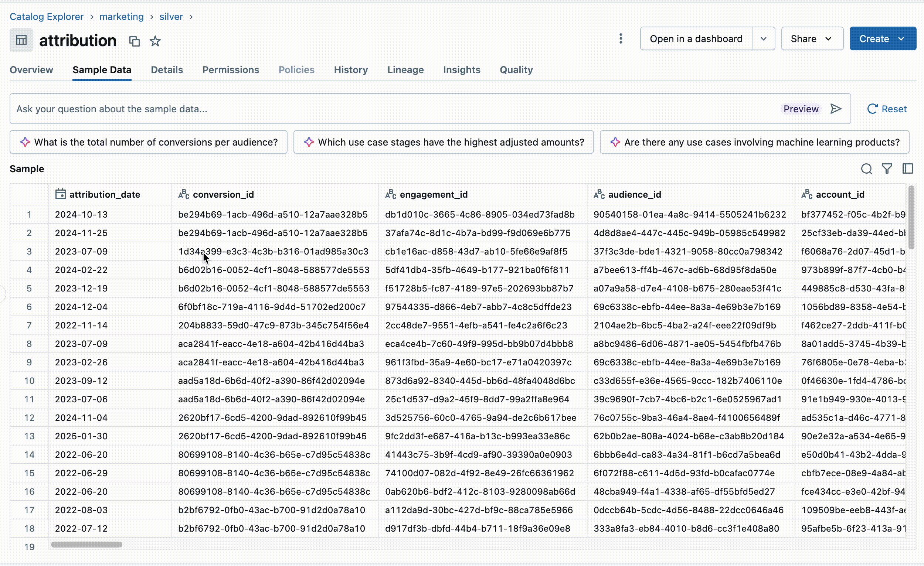Screen dimensions: 924x566
Task: Toggle the columns panel icon
Action: [907, 169]
